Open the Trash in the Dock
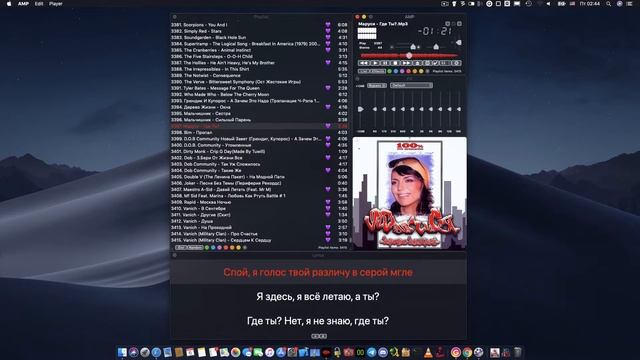640x360 pixels. click(x=517, y=352)
